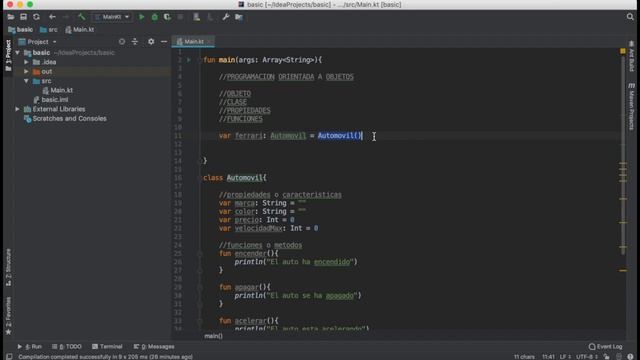Viewport: 640px width, 360px height.
Task: Open Project Structure folder icon
Action: pyautogui.click(x=239, y=17)
